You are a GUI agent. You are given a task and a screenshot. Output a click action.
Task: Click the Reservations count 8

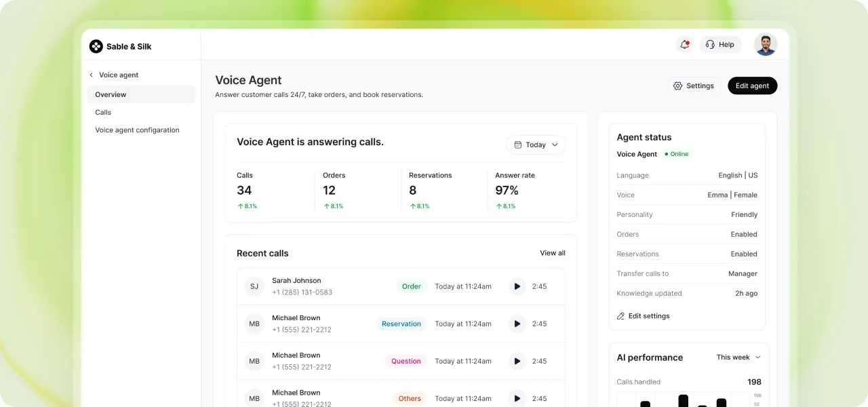tap(413, 191)
